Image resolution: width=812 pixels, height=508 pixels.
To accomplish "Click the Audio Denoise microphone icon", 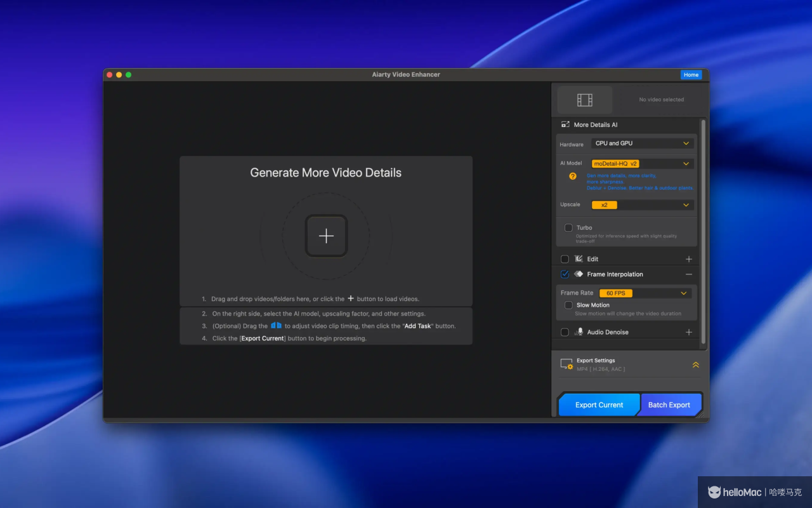I will click(x=579, y=332).
